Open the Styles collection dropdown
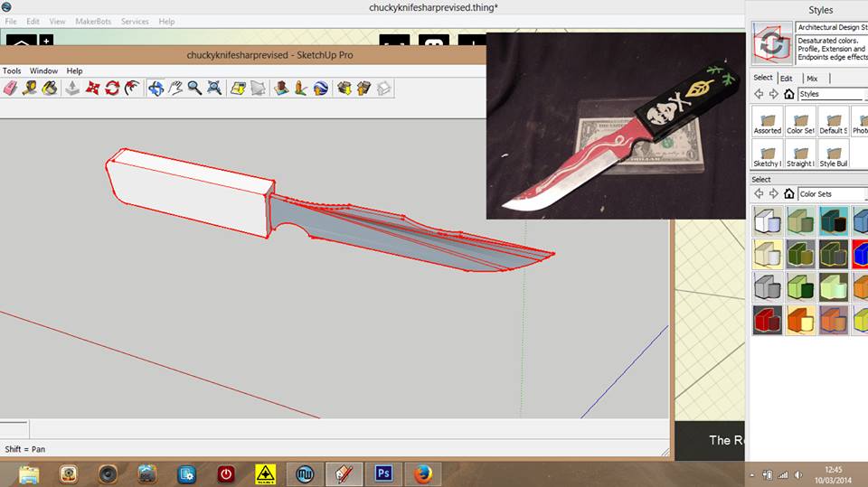Screen dimensions: 868x487 pos(833,94)
